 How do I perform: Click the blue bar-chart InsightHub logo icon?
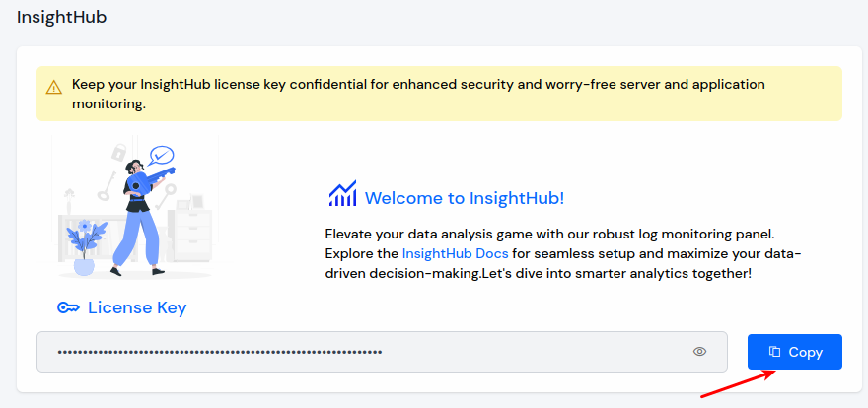coord(342,193)
